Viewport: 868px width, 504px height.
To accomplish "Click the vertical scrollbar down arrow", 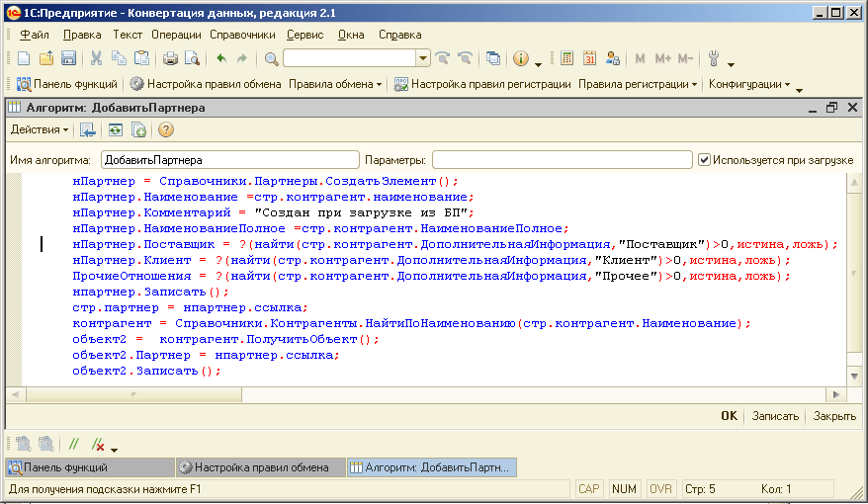I will click(854, 377).
